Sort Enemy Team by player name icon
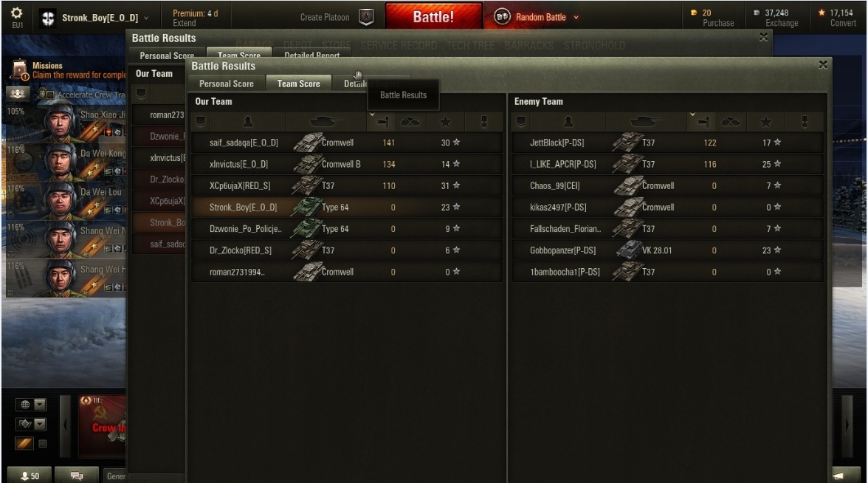This screenshot has height=483, width=868. pos(568,122)
